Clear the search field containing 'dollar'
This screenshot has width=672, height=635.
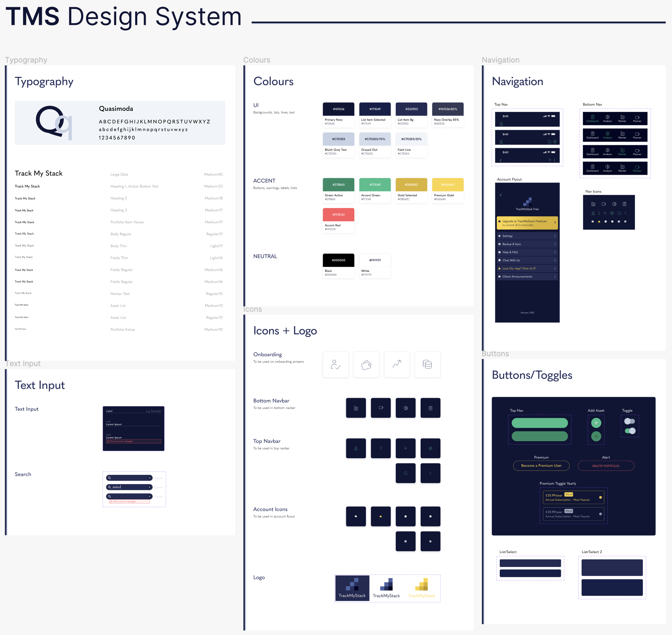tap(149, 487)
